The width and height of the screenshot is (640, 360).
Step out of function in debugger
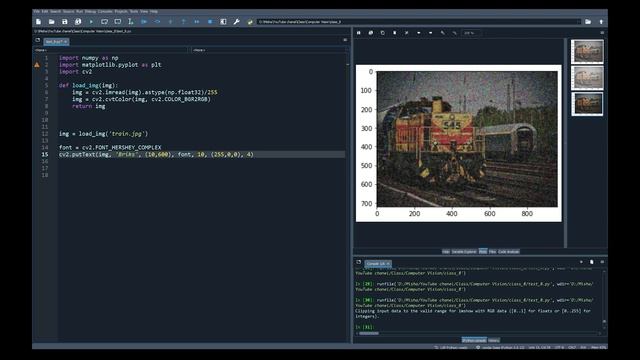184,22
